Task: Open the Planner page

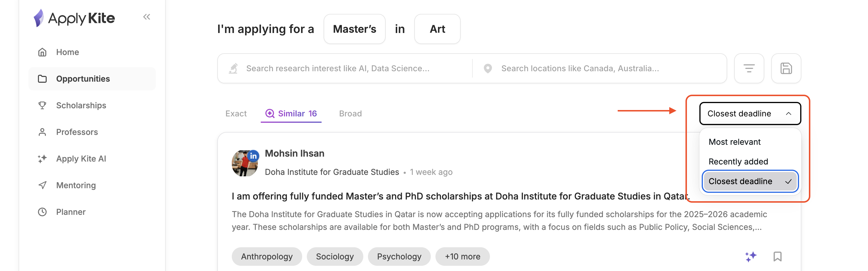Action: click(x=71, y=212)
